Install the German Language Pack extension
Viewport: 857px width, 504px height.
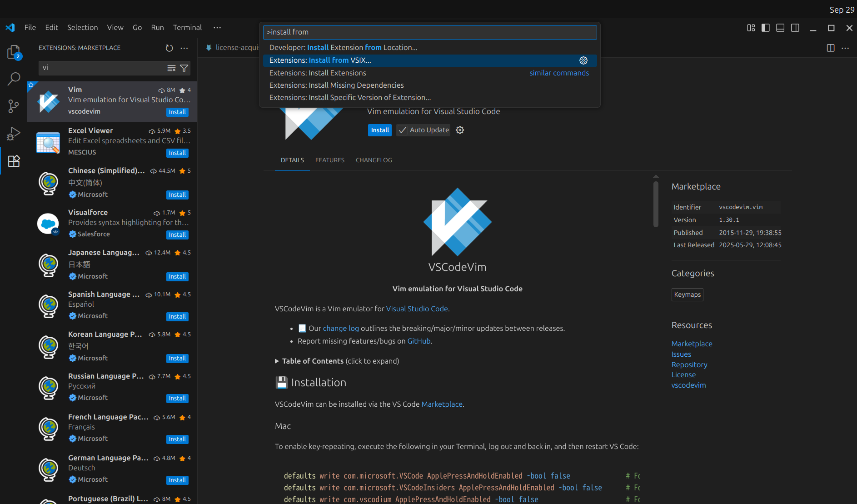click(x=177, y=480)
